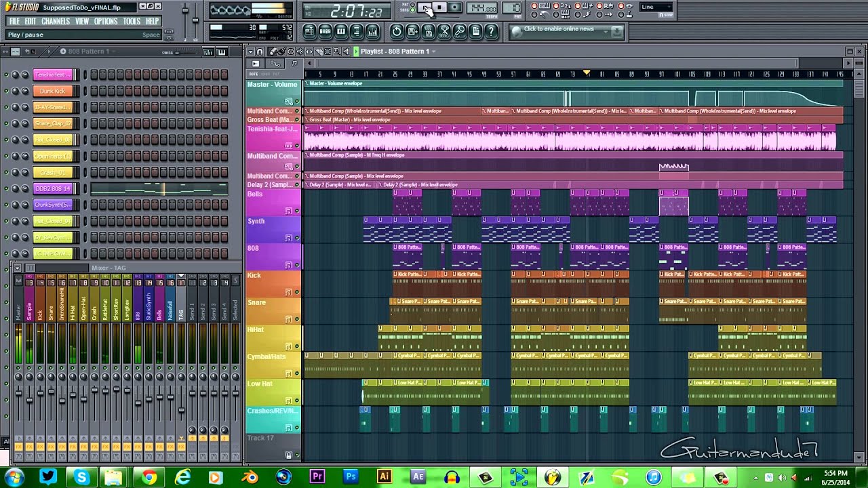Click the Undo history icon
This screenshot has height=488, width=868.
pyautogui.click(x=397, y=31)
